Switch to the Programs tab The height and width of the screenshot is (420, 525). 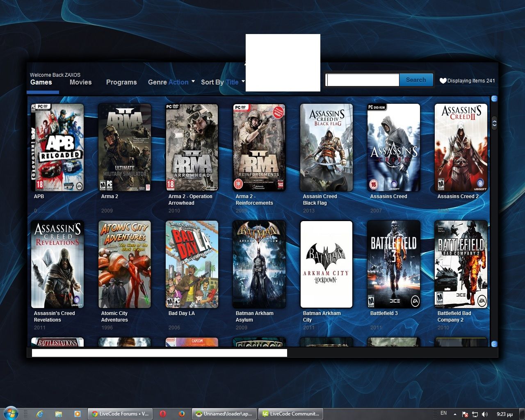click(121, 82)
